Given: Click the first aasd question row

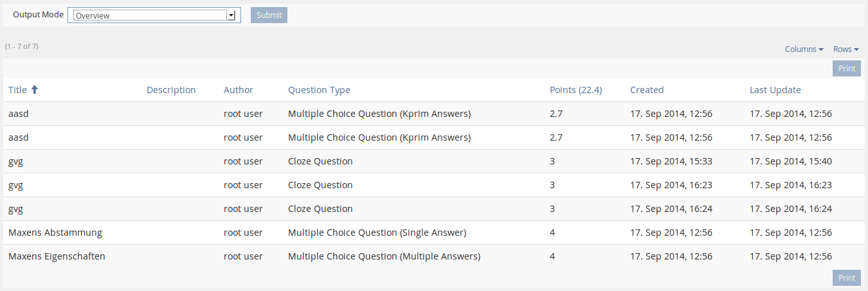Looking at the screenshot, I should click(x=19, y=114).
